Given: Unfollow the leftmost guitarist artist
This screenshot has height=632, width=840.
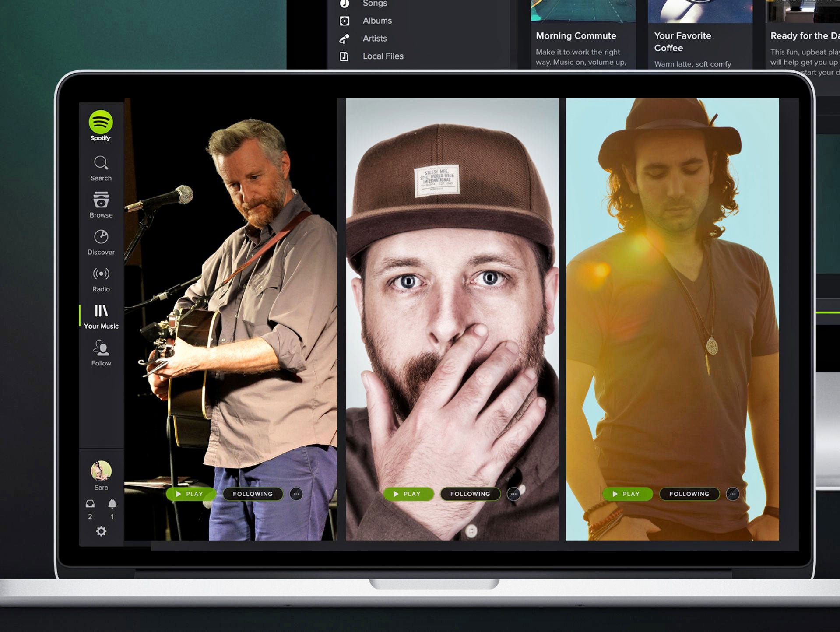Looking at the screenshot, I should pyautogui.click(x=252, y=494).
